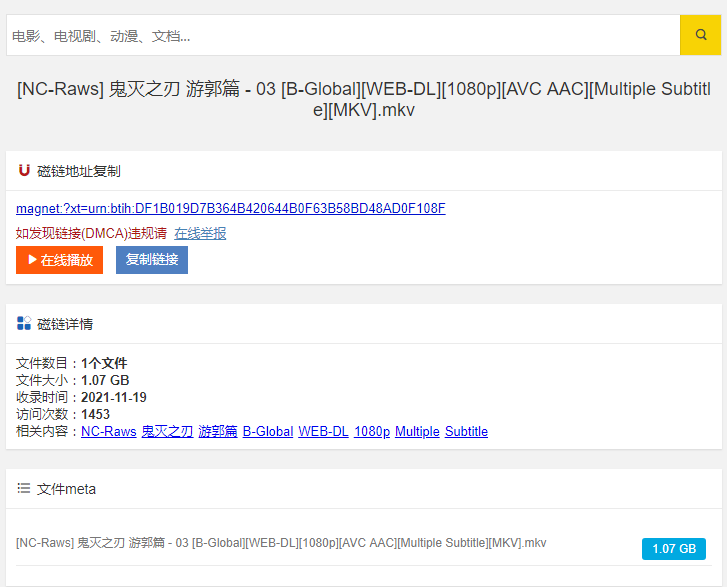
Task: Open the Multiple related tag
Action: [417, 432]
